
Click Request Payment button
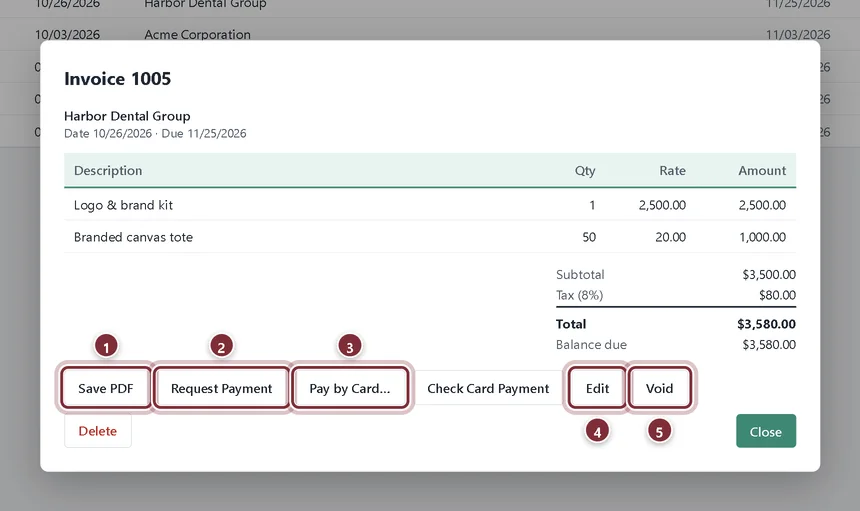[221, 388]
